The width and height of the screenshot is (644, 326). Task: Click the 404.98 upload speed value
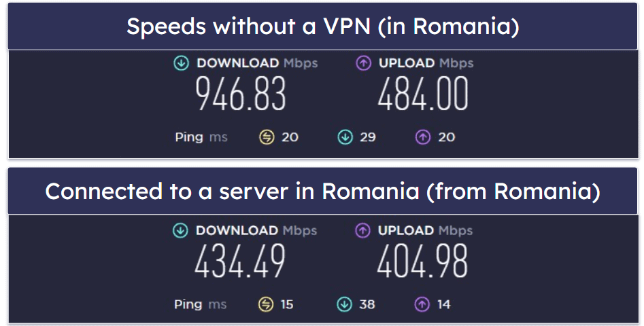coord(422,262)
